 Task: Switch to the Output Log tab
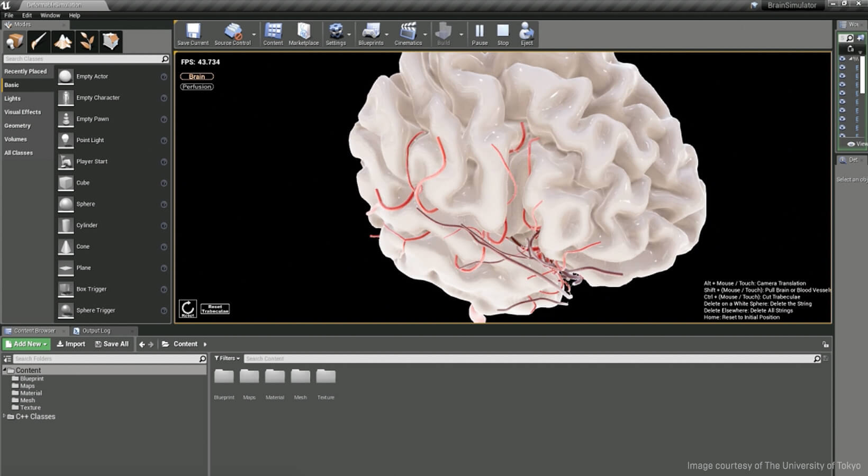[97, 331]
